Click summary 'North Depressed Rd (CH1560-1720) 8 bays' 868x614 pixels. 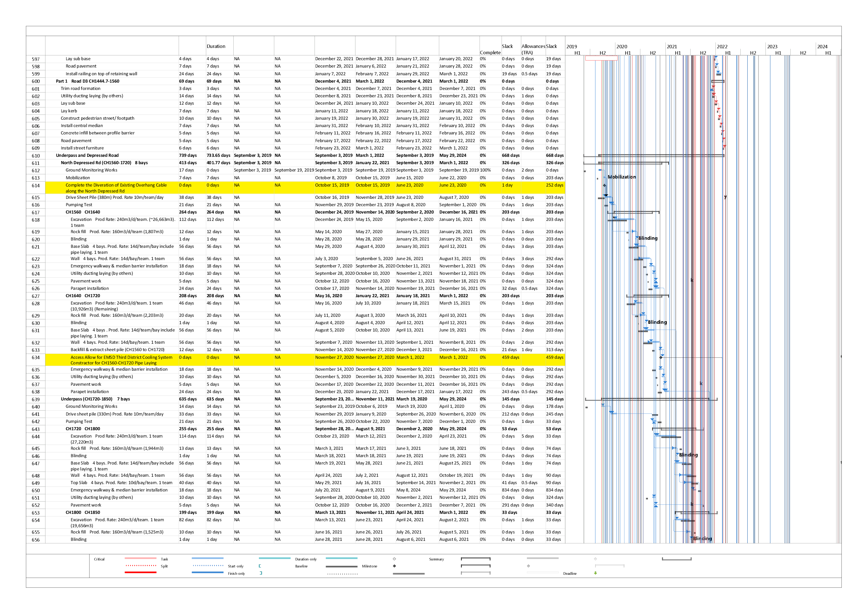(104, 163)
